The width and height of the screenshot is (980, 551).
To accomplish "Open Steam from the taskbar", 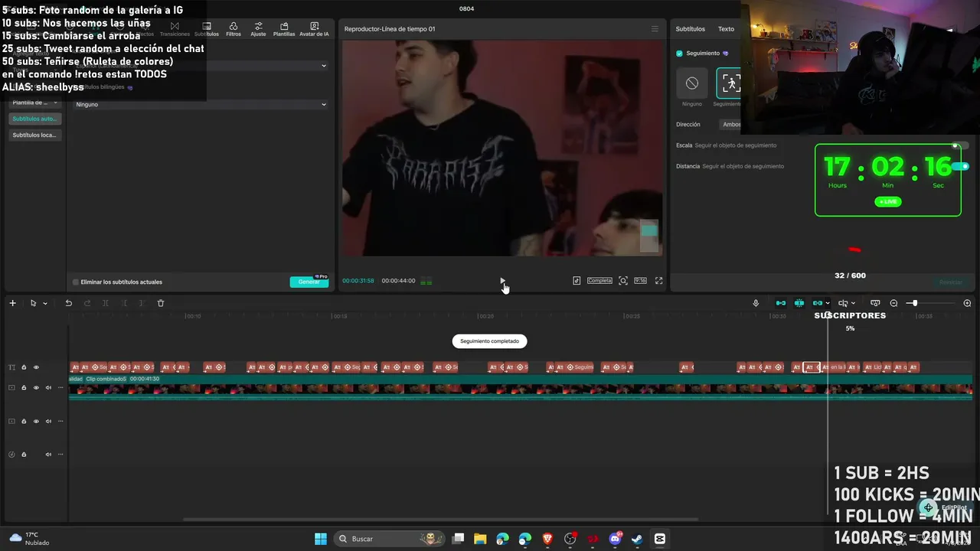I will (637, 539).
